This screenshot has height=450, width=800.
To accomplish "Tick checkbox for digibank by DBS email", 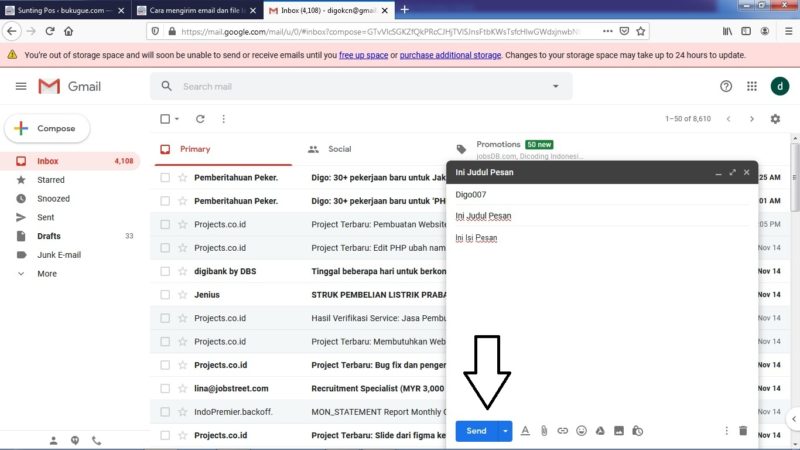I will 165,271.
